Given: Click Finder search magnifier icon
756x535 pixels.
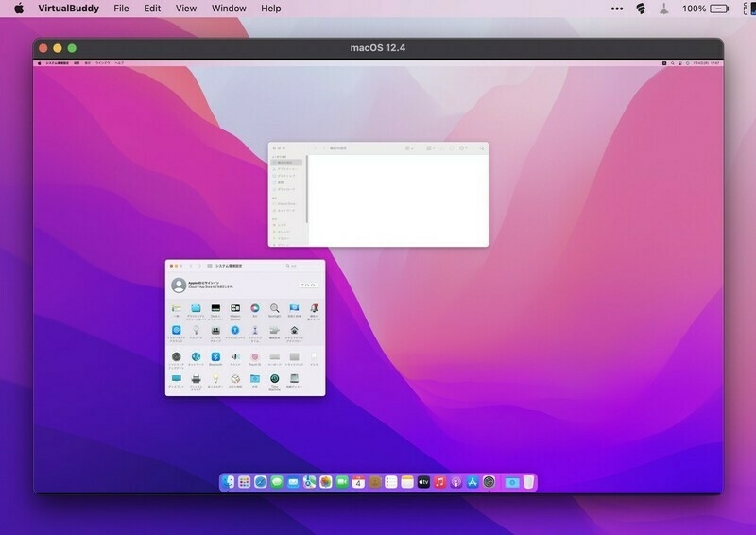Looking at the screenshot, I should click(481, 148).
